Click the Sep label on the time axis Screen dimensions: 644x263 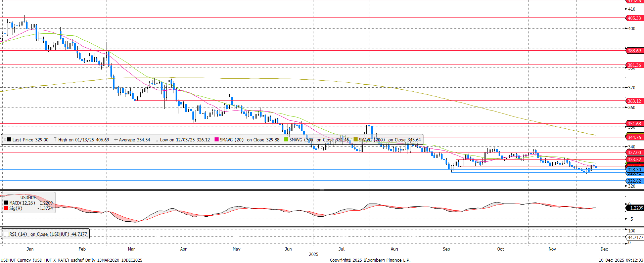[446, 249]
